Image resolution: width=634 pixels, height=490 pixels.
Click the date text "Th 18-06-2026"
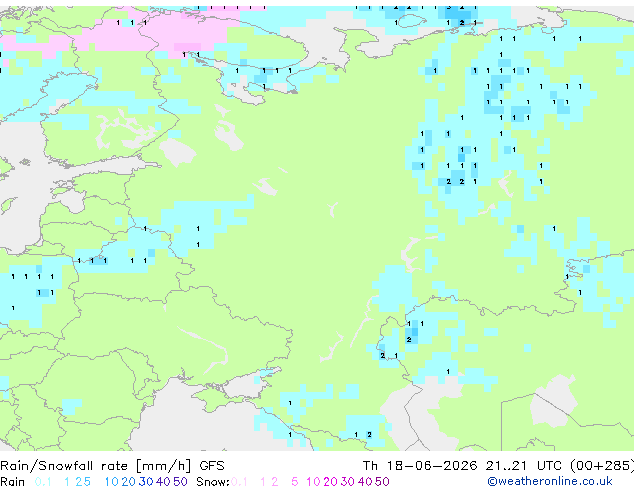[x=420, y=466]
